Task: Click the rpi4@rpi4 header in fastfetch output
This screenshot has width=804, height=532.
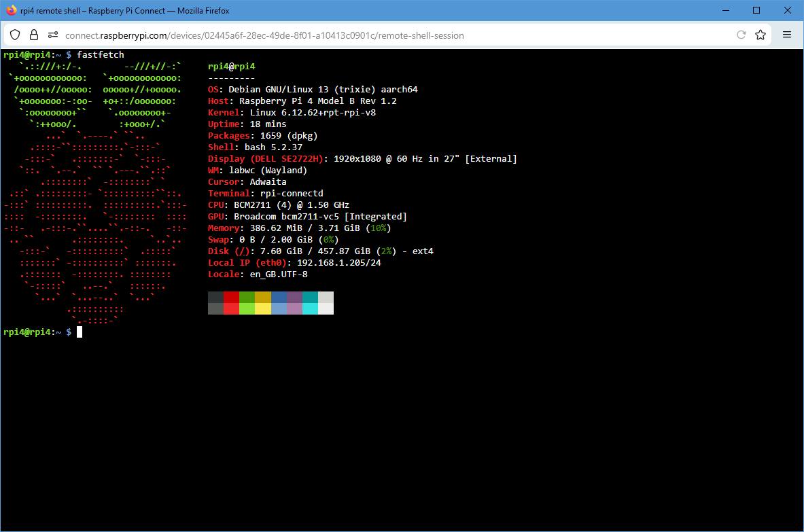Action: click(231, 67)
